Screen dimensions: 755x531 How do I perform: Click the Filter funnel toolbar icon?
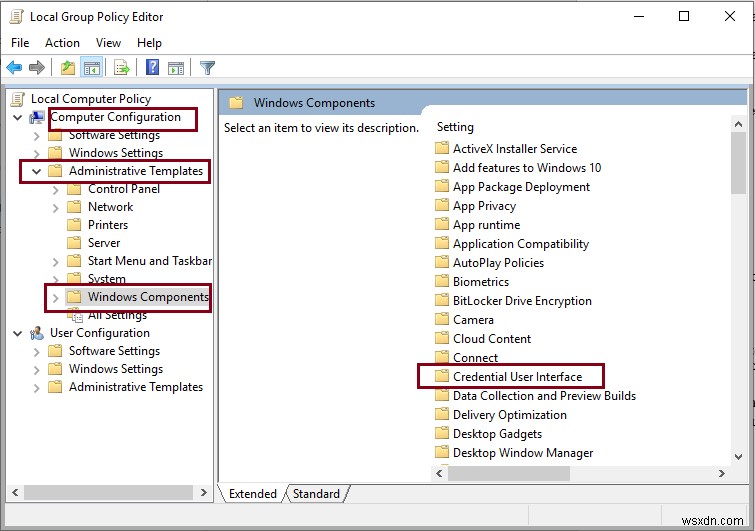(x=208, y=68)
